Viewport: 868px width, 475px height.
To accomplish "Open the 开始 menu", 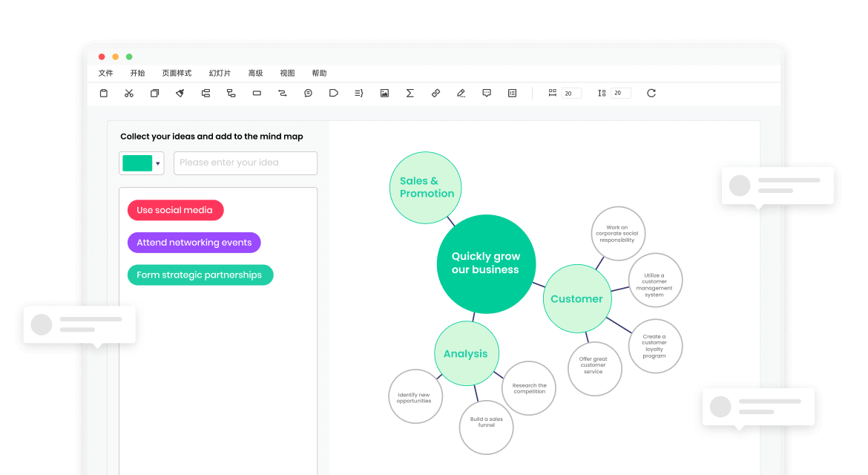I will (x=137, y=73).
